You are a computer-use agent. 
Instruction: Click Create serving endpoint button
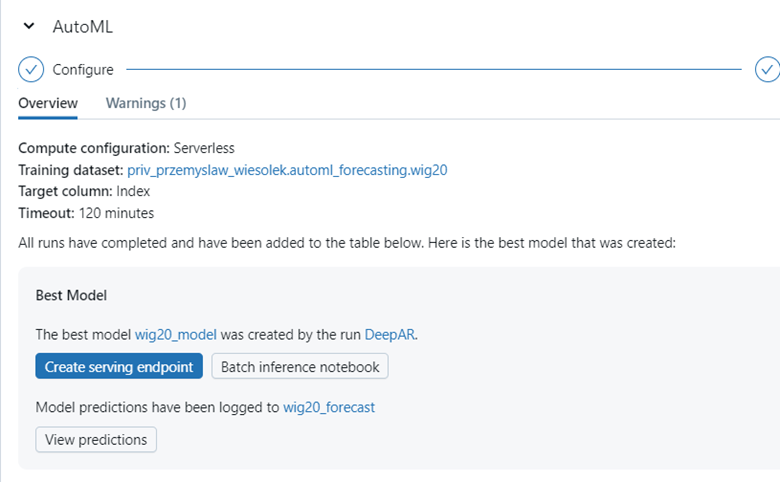click(119, 366)
